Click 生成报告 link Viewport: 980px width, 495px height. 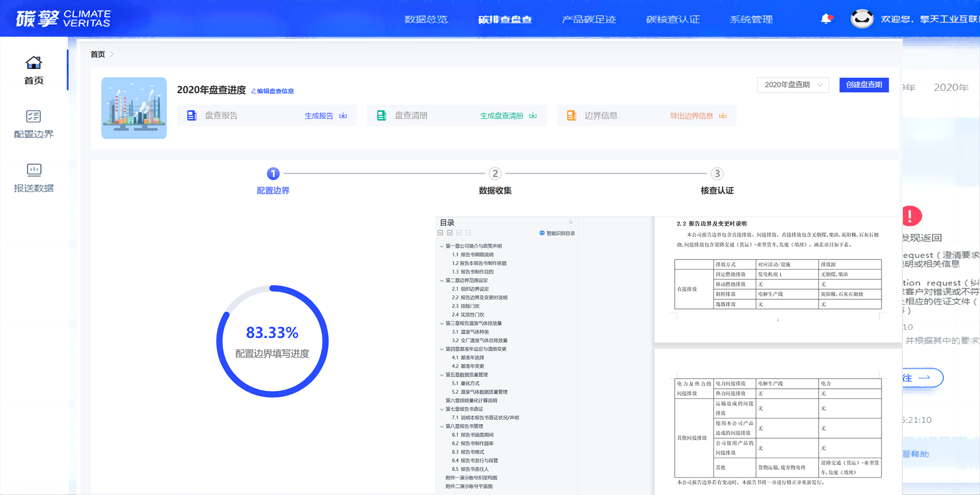click(x=319, y=116)
